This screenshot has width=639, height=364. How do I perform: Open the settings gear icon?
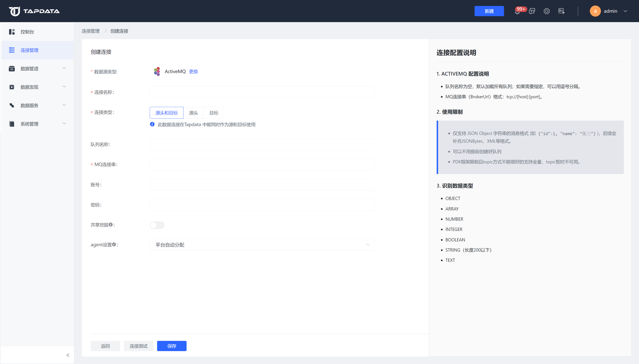(546, 11)
